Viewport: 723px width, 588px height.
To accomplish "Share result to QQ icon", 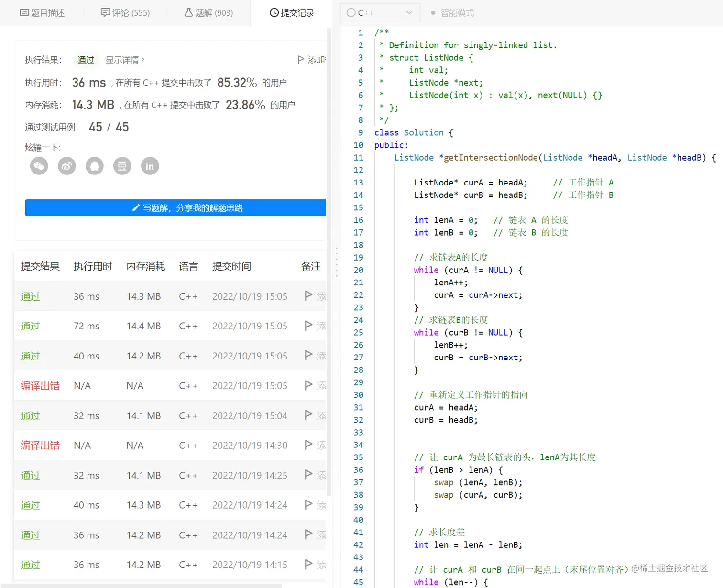I will 95,166.
